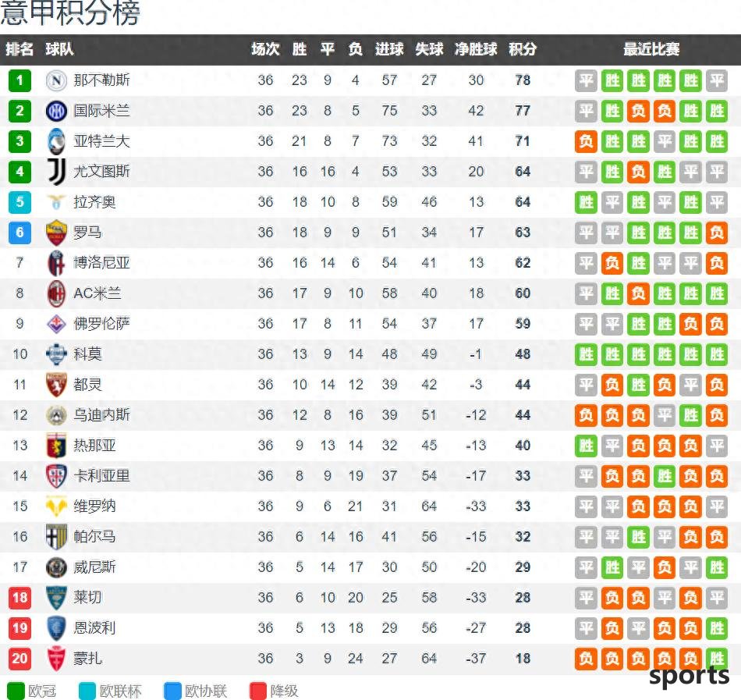Click the green 欧冠 legend swatch
The width and height of the screenshot is (741, 700).
click(16, 691)
